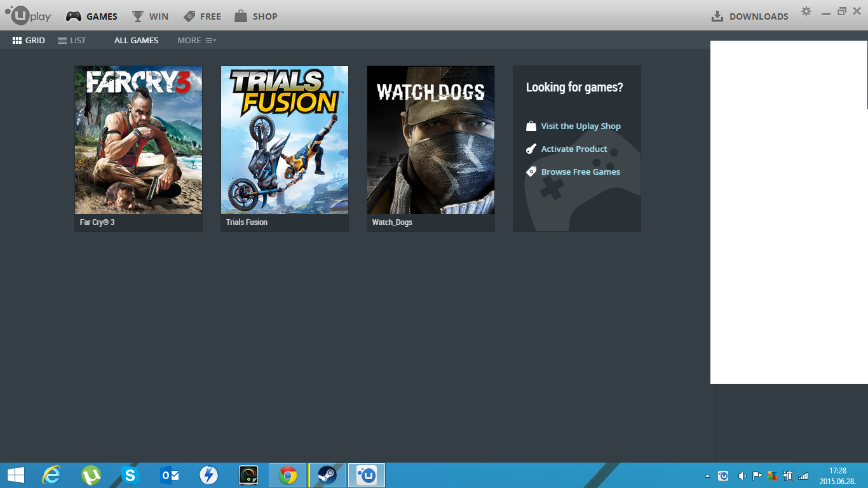The height and width of the screenshot is (488, 868).
Task: Open Outlook from the taskbar
Action: (x=170, y=475)
